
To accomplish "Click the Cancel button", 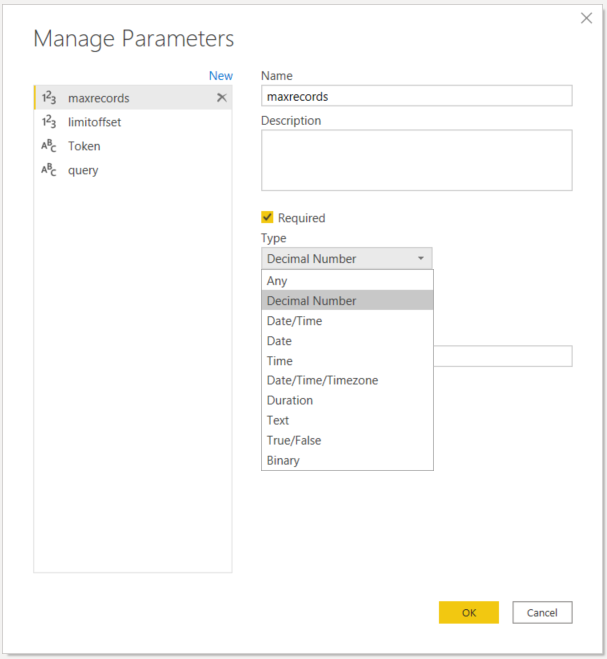I will coord(542,612).
